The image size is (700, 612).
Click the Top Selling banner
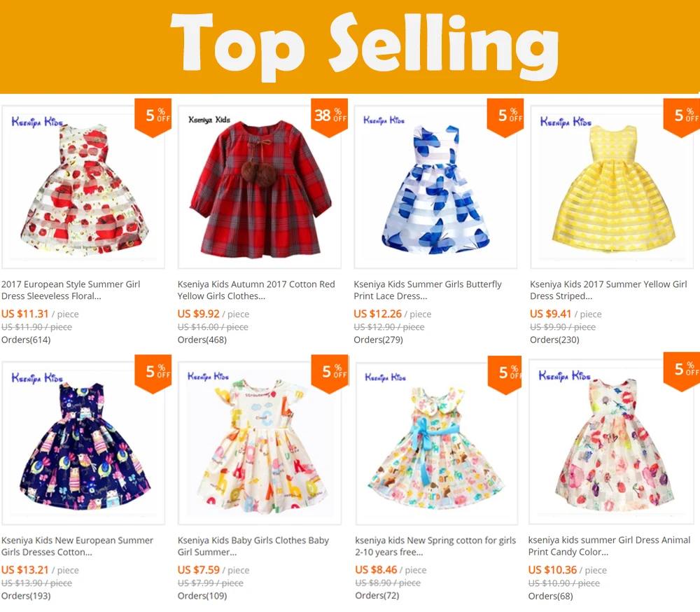point(350,46)
